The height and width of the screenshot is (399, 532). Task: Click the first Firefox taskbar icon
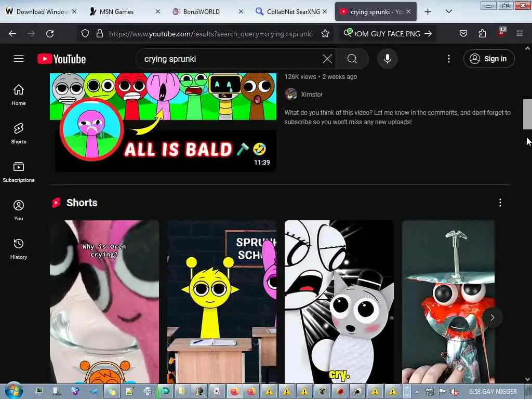(234, 392)
